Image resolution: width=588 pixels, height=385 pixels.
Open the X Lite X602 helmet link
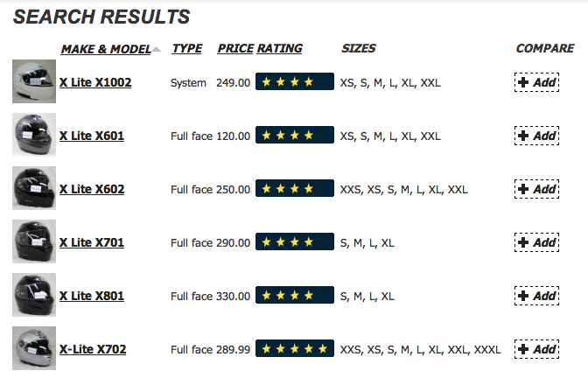click(92, 189)
